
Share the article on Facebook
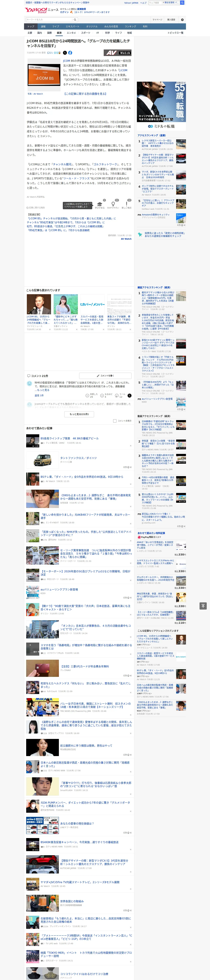(x=70, y=53)
